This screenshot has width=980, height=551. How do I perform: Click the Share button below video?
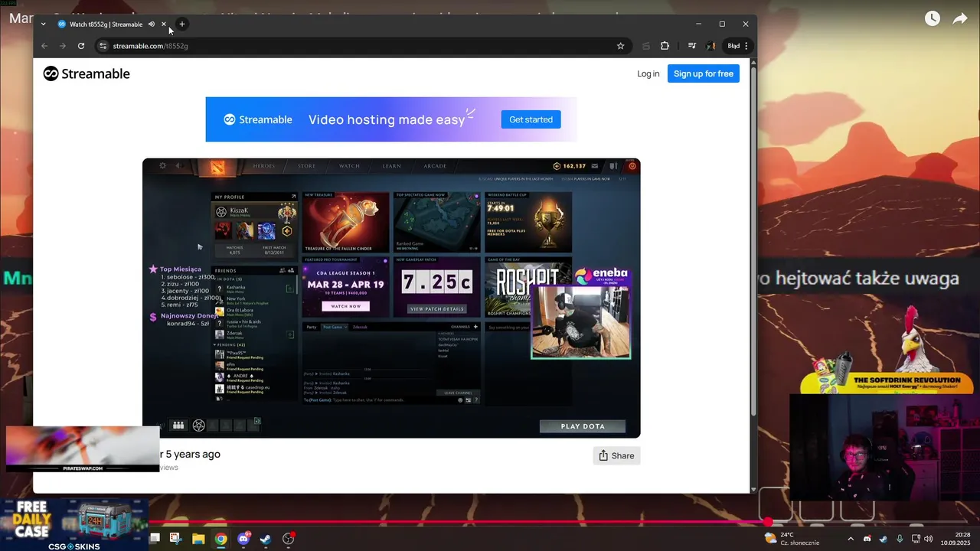coord(616,455)
